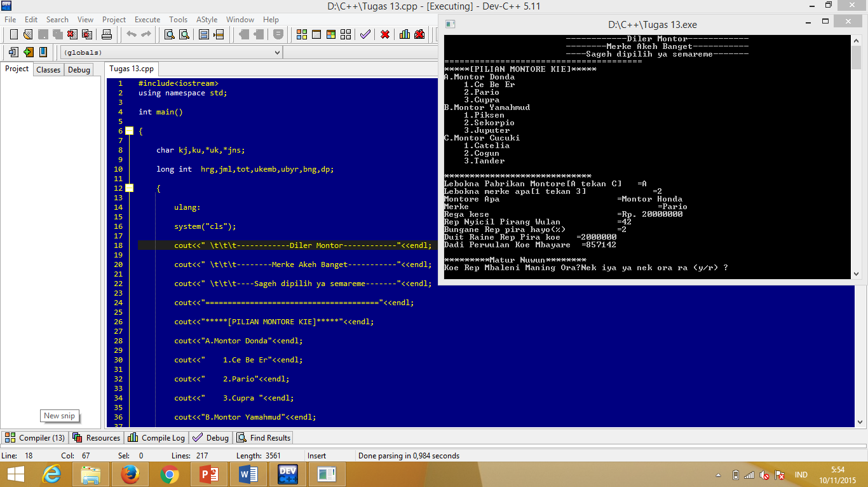
Task: Open the View menu
Action: click(85, 20)
